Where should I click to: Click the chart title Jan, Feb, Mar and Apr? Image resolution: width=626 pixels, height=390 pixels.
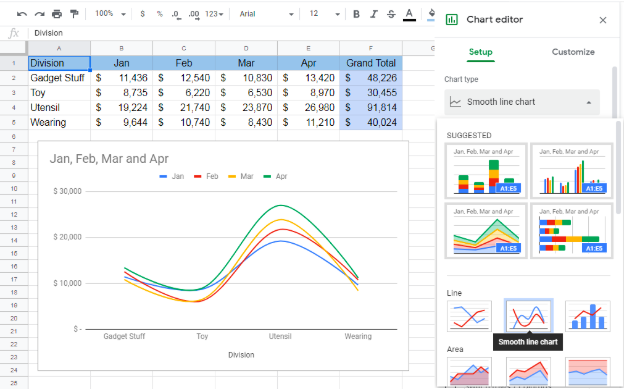click(109, 159)
